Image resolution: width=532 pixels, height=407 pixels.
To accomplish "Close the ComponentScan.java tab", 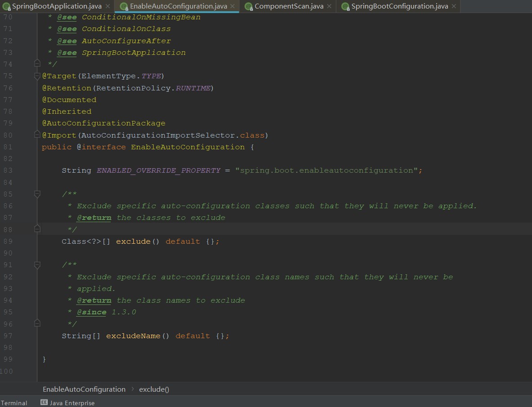I will click(x=329, y=6).
